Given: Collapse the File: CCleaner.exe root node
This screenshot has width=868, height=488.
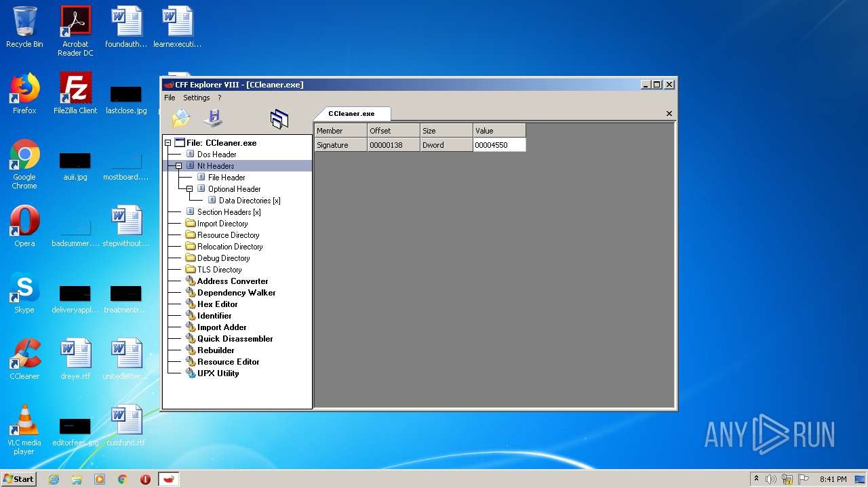Looking at the screenshot, I should 168,143.
